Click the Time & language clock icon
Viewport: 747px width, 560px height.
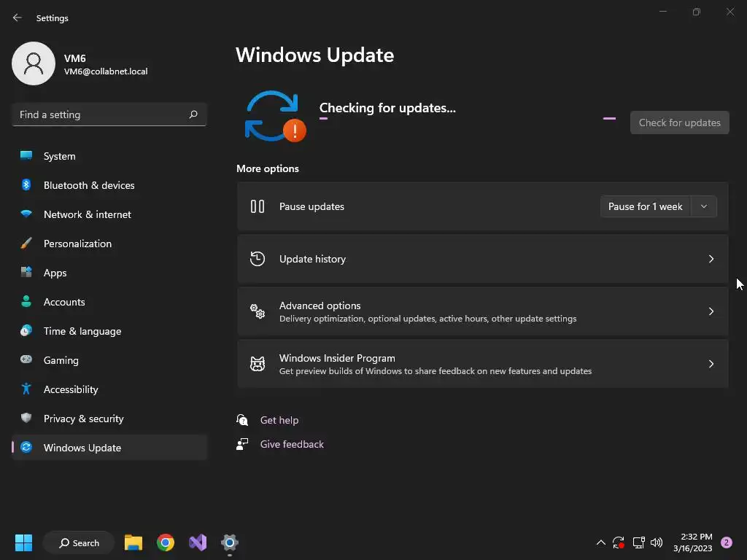pyautogui.click(x=26, y=330)
